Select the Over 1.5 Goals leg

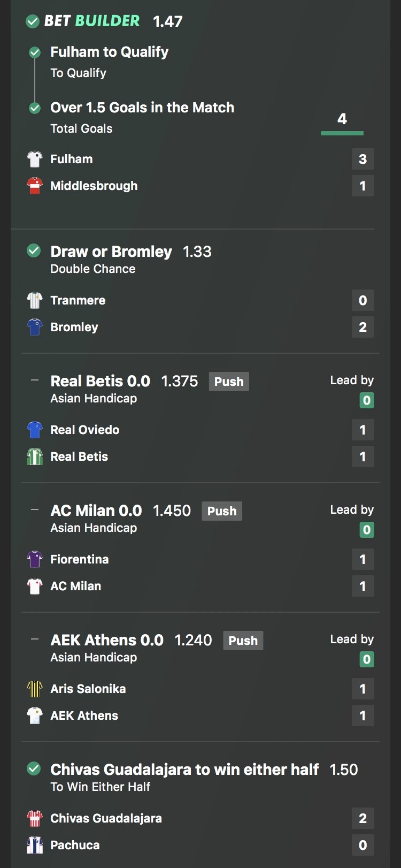142,108
